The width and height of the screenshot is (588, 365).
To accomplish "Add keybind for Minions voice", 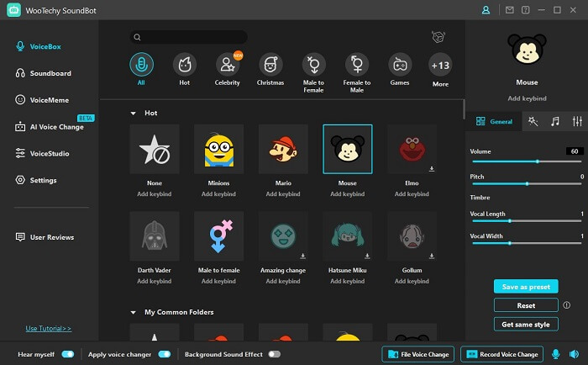I will click(x=218, y=194).
